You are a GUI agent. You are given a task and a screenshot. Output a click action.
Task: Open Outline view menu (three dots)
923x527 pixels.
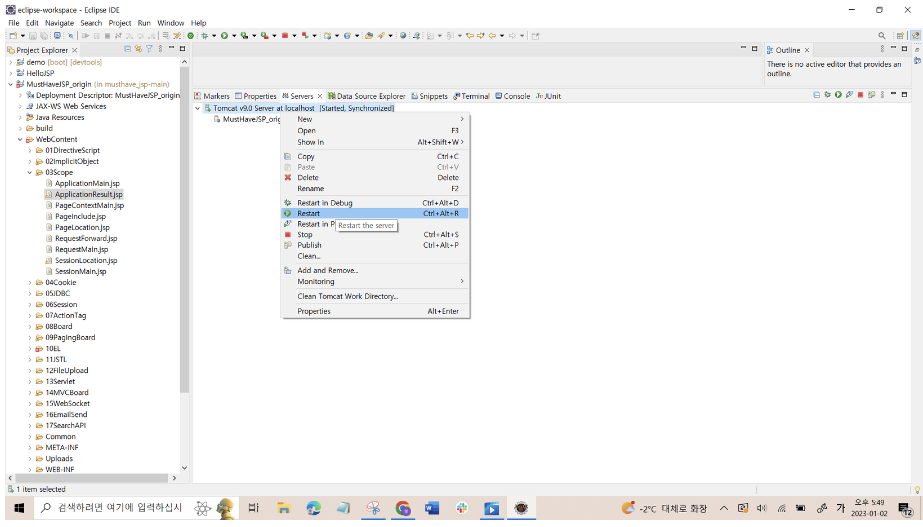pos(882,49)
